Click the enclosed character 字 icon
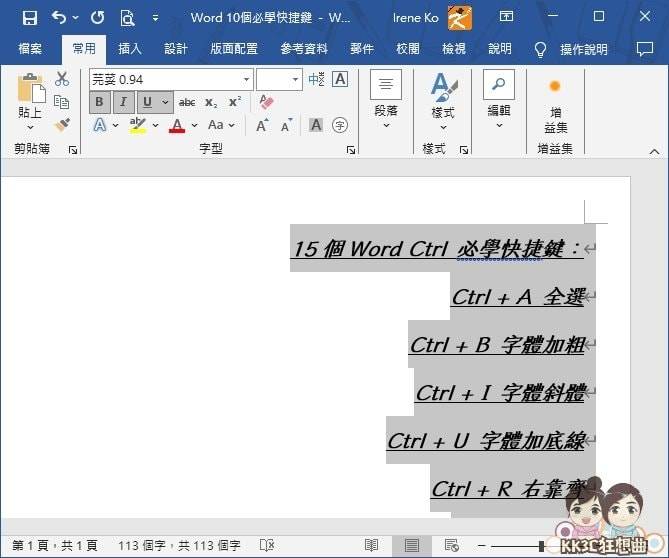669x558 pixels. coord(340,125)
